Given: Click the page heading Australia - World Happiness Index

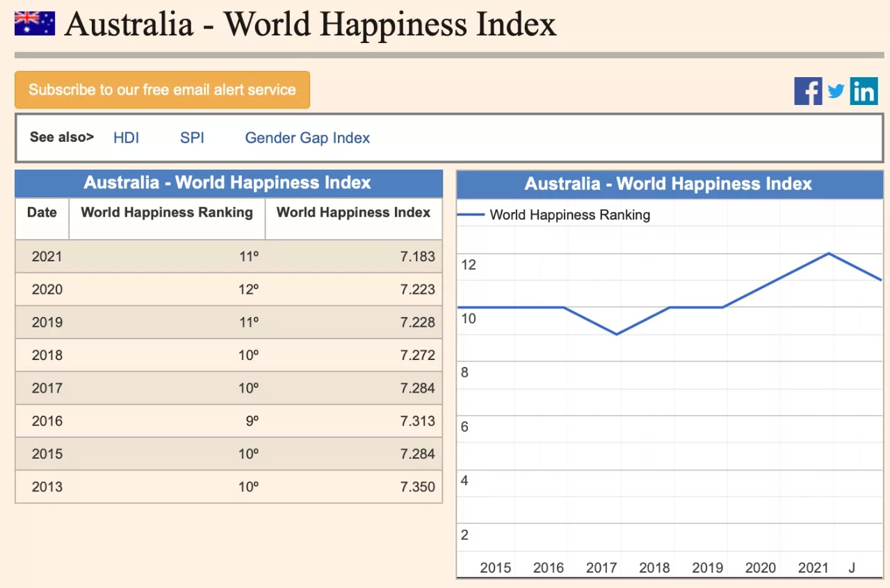Looking at the screenshot, I should pos(310,24).
